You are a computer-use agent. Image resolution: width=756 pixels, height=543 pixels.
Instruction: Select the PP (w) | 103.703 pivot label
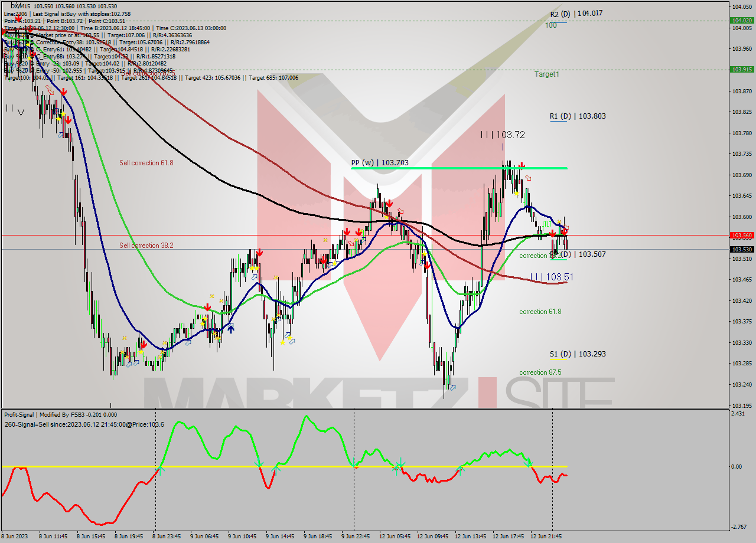[x=380, y=162]
